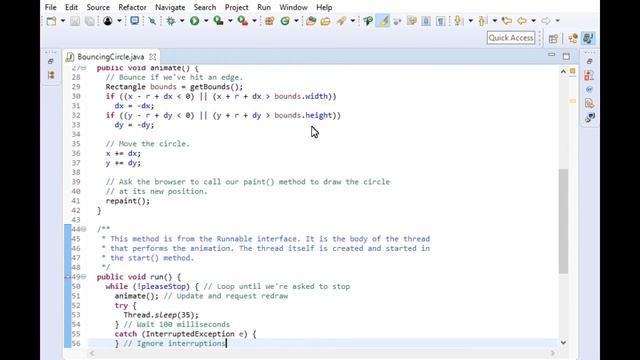Create a new Java package icon
Image resolution: width=640 pixels, height=360 pixels.
point(269,21)
